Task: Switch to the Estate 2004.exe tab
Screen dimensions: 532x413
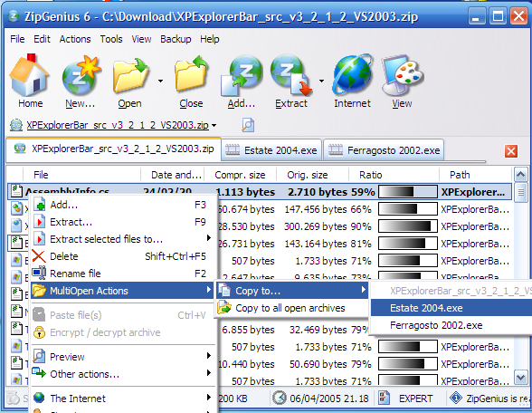Action: (271, 150)
